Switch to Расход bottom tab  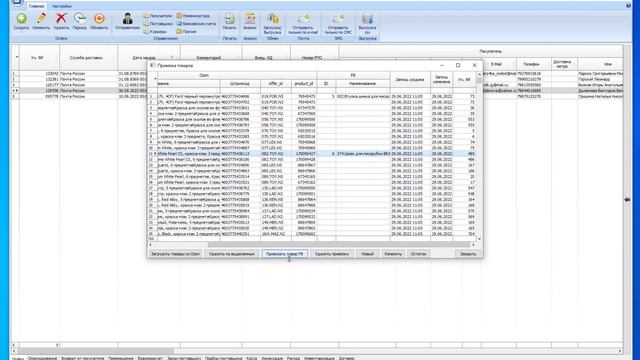[293, 358]
